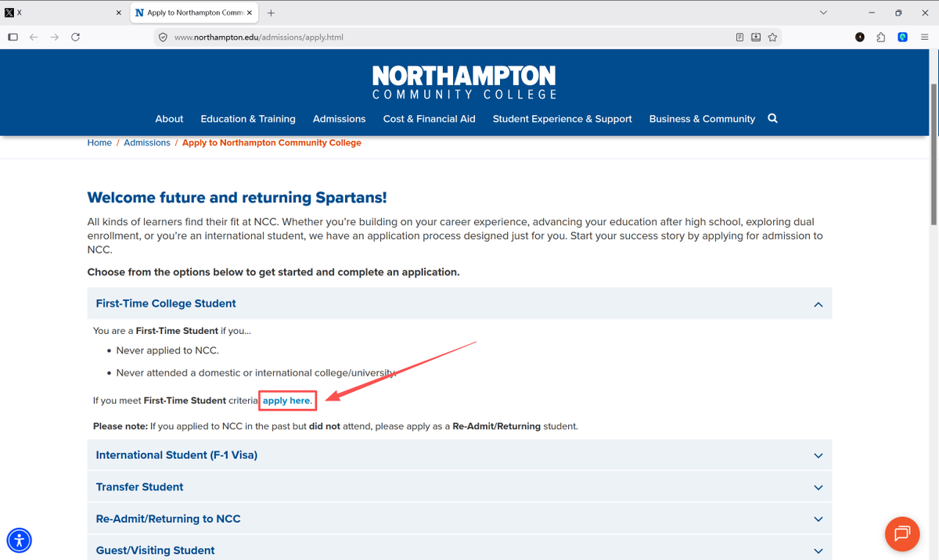Bookmark this page with the star icon

pyautogui.click(x=772, y=37)
